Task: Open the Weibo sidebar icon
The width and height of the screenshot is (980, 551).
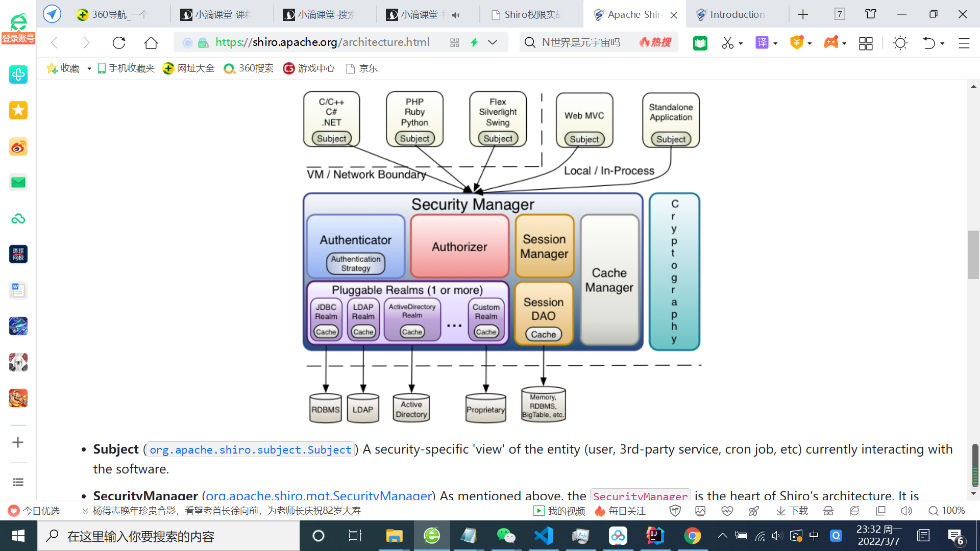Action: click(18, 147)
